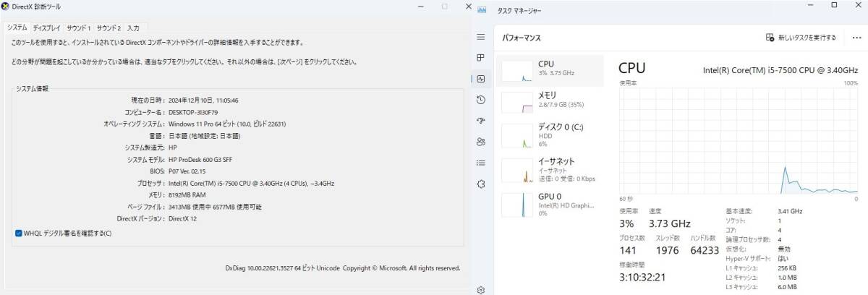Open the Services page icon in sidebar
This screenshot has width=868, height=295.
click(481, 184)
